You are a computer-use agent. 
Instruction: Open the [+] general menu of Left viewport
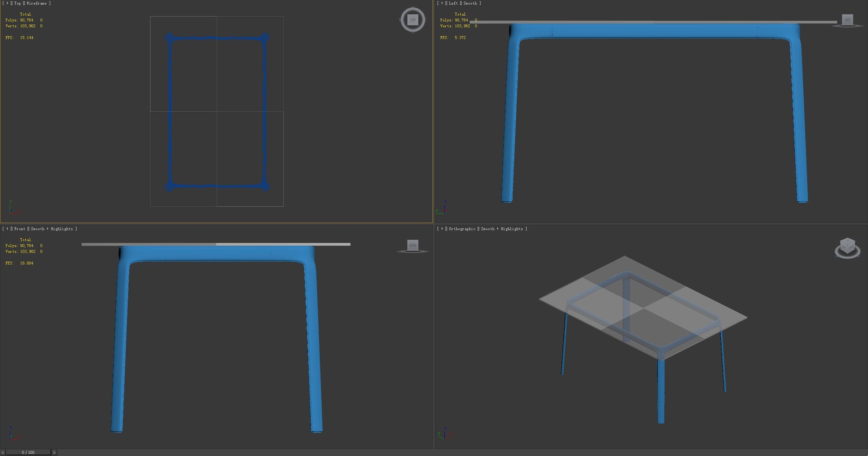pyautogui.click(x=442, y=3)
